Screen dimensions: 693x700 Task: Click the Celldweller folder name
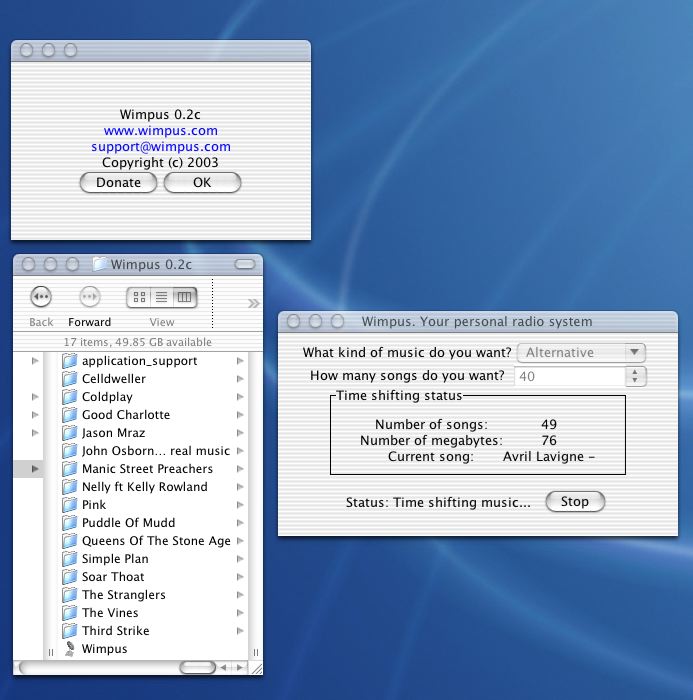(114, 379)
